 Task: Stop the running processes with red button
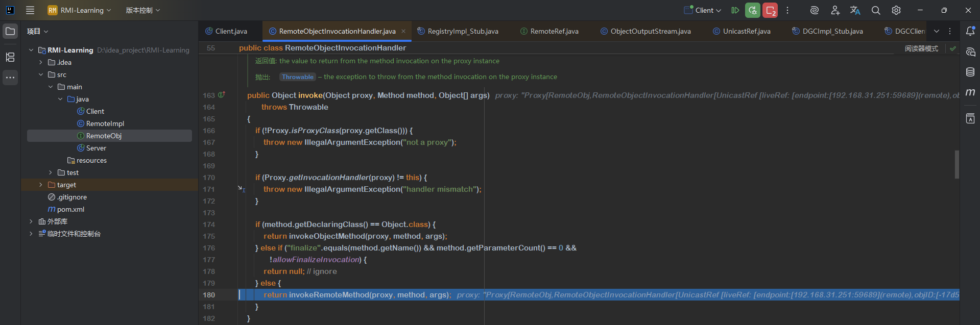[x=770, y=10]
